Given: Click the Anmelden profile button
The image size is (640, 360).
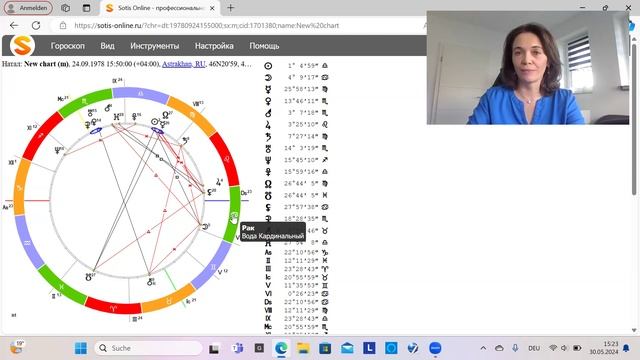Looking at the screenshot, I should pyautogui.click(x=28, y=8).
